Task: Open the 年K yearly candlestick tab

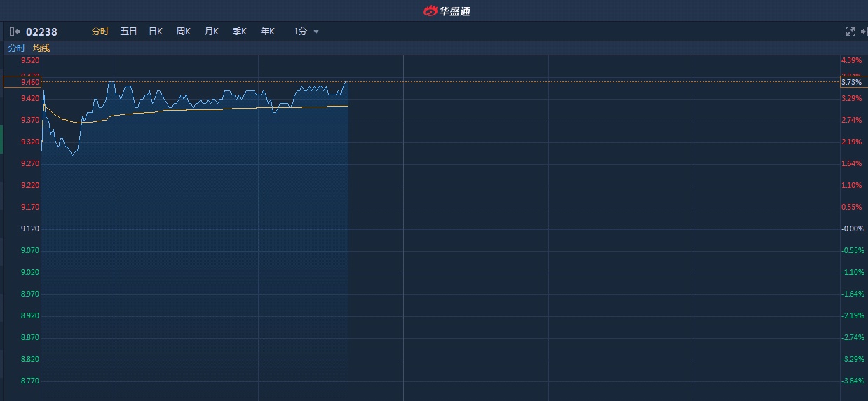Action: point(268,32)
